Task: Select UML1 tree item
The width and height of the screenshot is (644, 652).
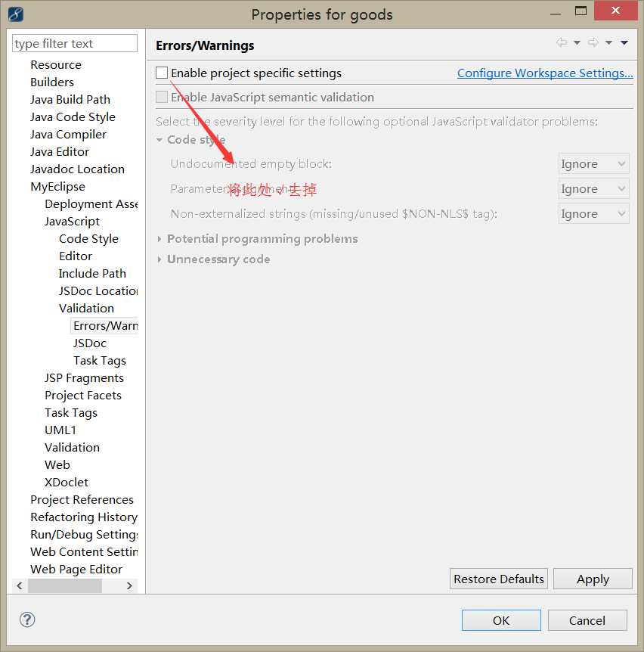Action: coord(60,430)
